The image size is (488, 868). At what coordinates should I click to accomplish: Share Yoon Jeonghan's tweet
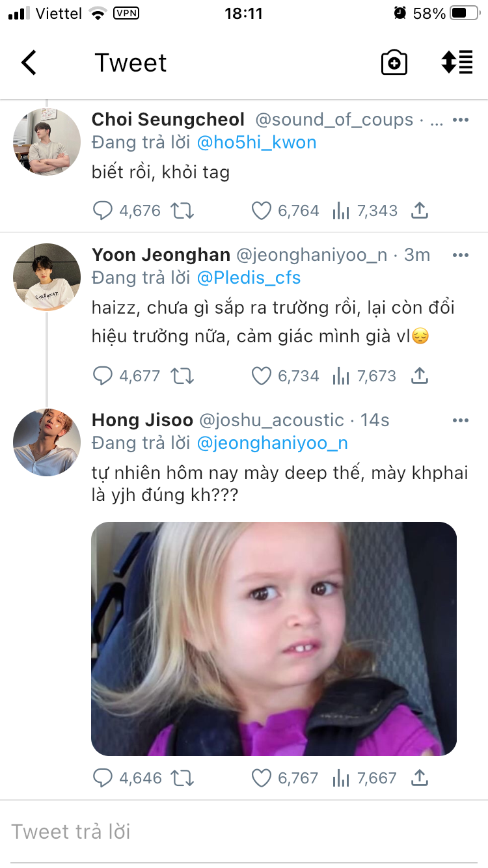420,375
